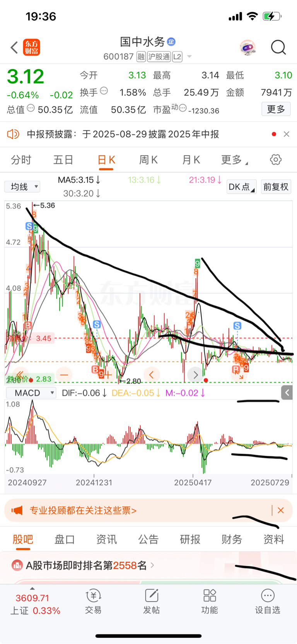Open the Eastmoney orange logo
This screenshot has height=644, width=297.
tap(31, 48)
